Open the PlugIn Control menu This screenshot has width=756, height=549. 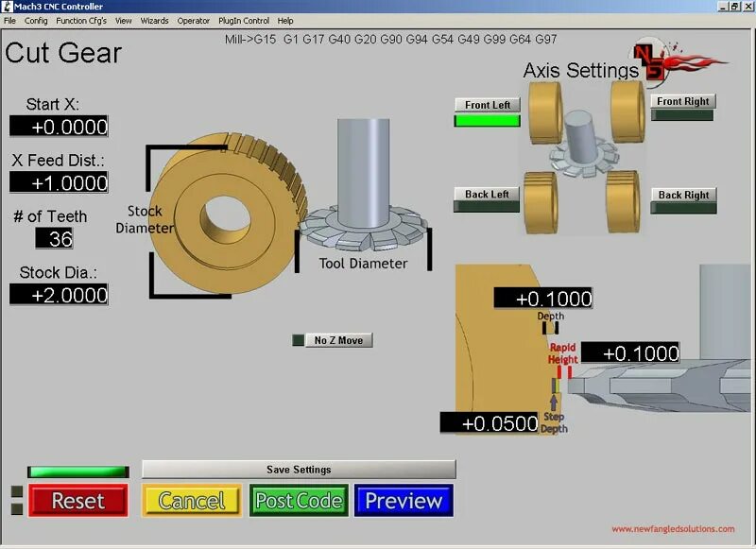click(x=244, y=21)
